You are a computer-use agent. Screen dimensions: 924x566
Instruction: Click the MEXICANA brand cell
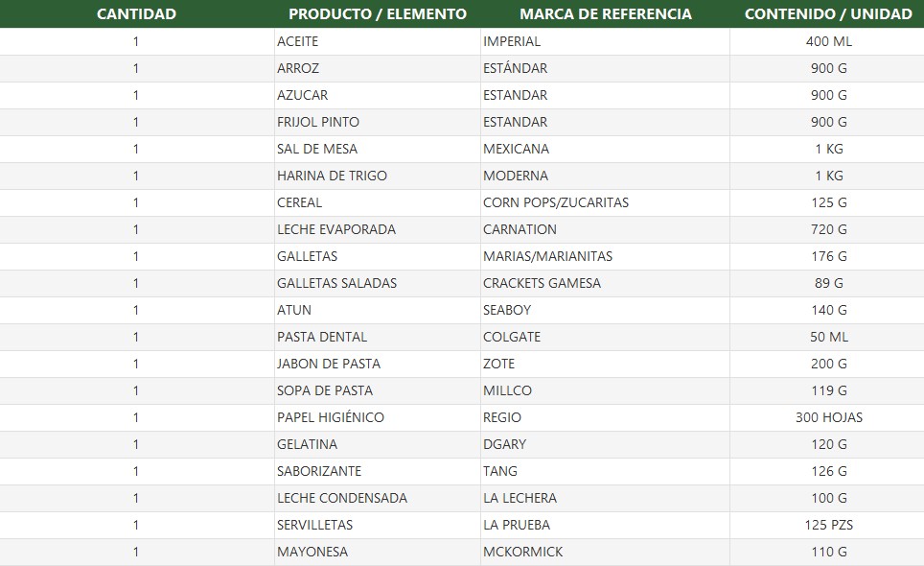tap(605, 149)
